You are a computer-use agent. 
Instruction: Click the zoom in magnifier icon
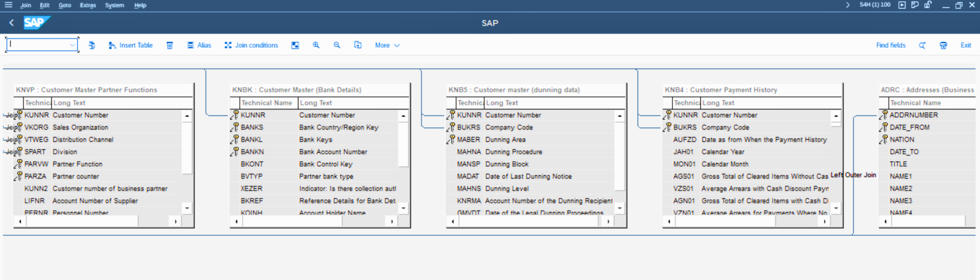pos(316,45)
